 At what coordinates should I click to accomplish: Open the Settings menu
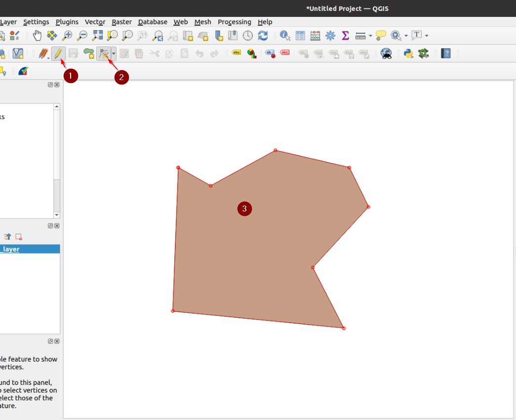tap(36, 22)
